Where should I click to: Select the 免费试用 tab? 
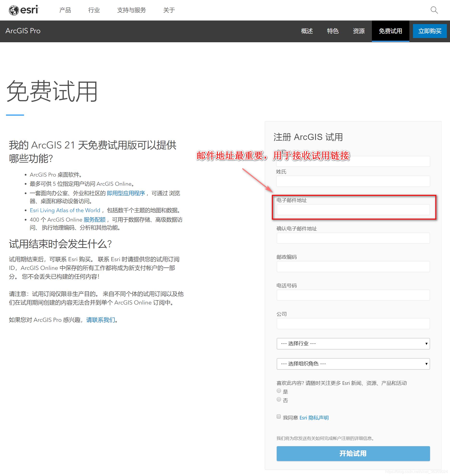[x=390, y=31]
